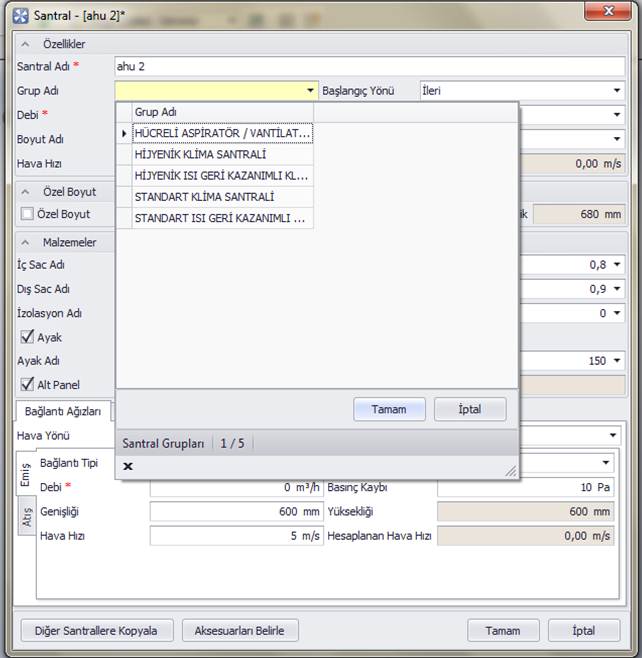
Task: Switch to the Bağlantı Ağızları tab
Action: [x=62, y=411]
